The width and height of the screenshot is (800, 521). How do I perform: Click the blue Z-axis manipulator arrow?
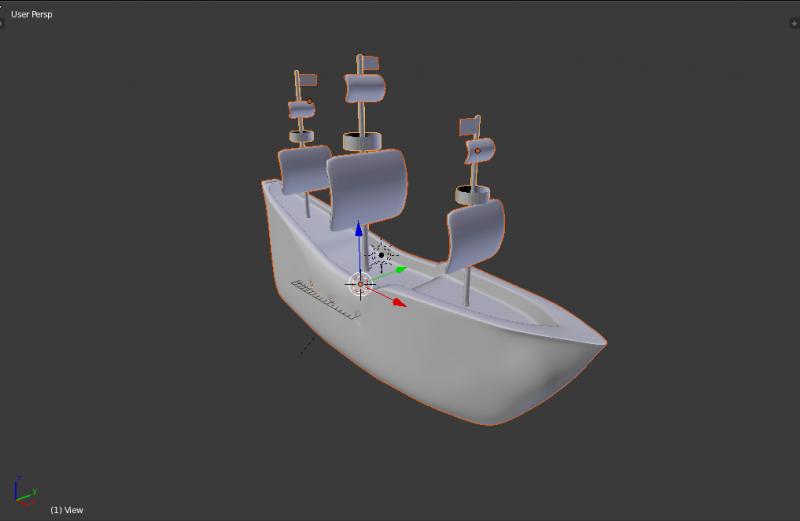tap(359, 229)
